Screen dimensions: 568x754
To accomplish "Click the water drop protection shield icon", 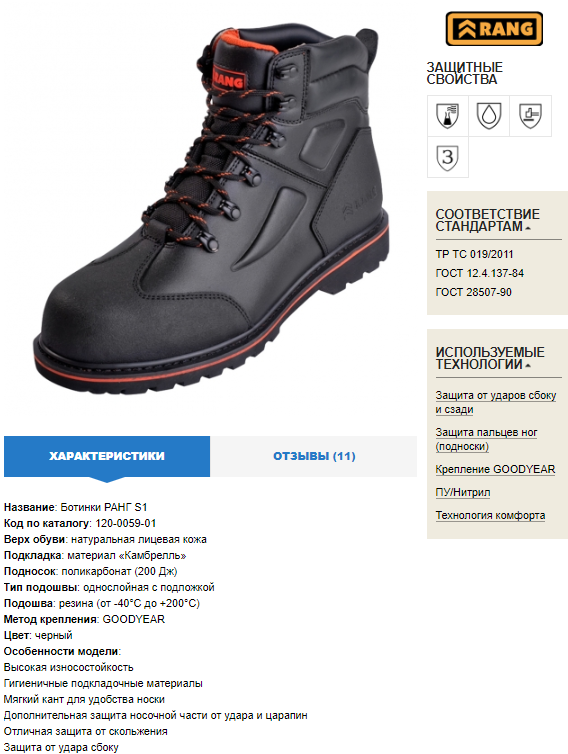I will pyautogui.click(x=489, y=116).
